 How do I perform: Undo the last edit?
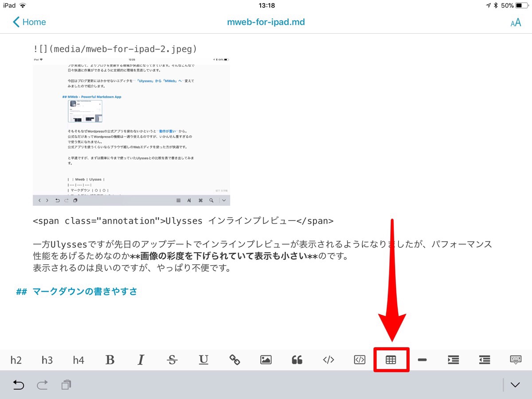click(x=18, y=385)
